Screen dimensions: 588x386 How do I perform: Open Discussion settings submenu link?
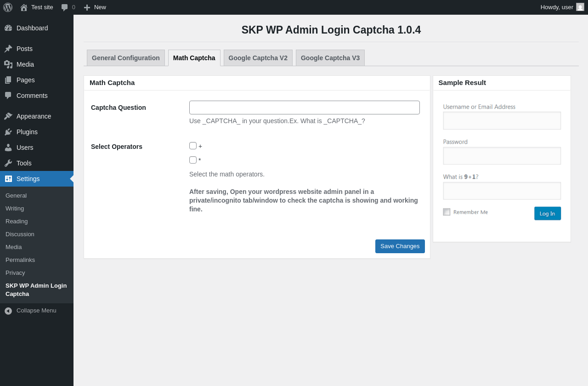(20, 234)
